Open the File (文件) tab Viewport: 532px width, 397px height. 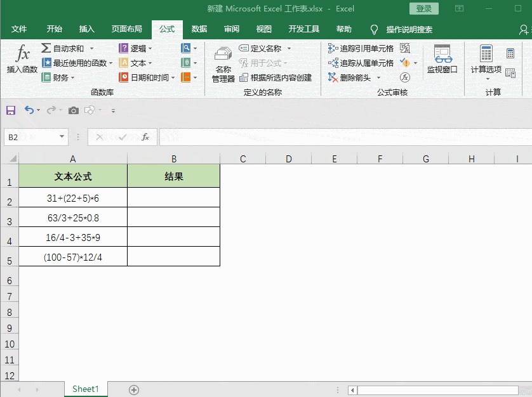pyautogui.click(x=18, y=29)
